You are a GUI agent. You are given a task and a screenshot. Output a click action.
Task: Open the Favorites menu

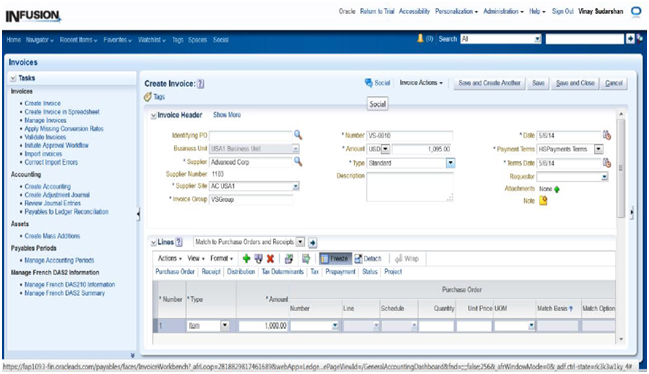click(118, 40)
